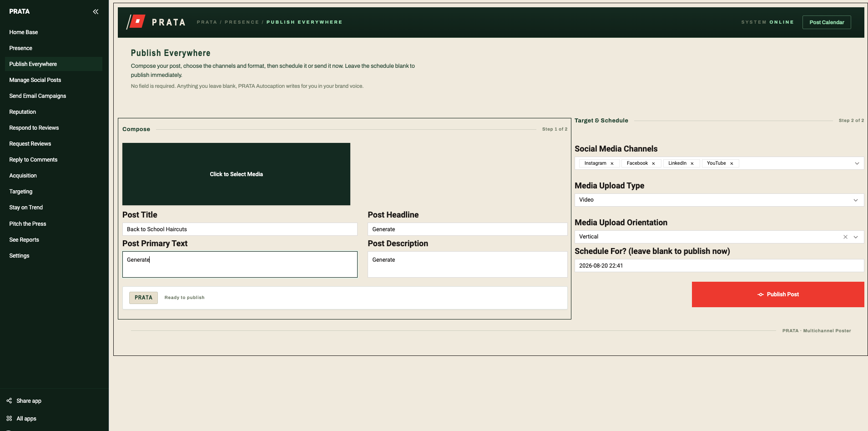
Task: Click the Schedule For date field
Action: coord(719,266)
